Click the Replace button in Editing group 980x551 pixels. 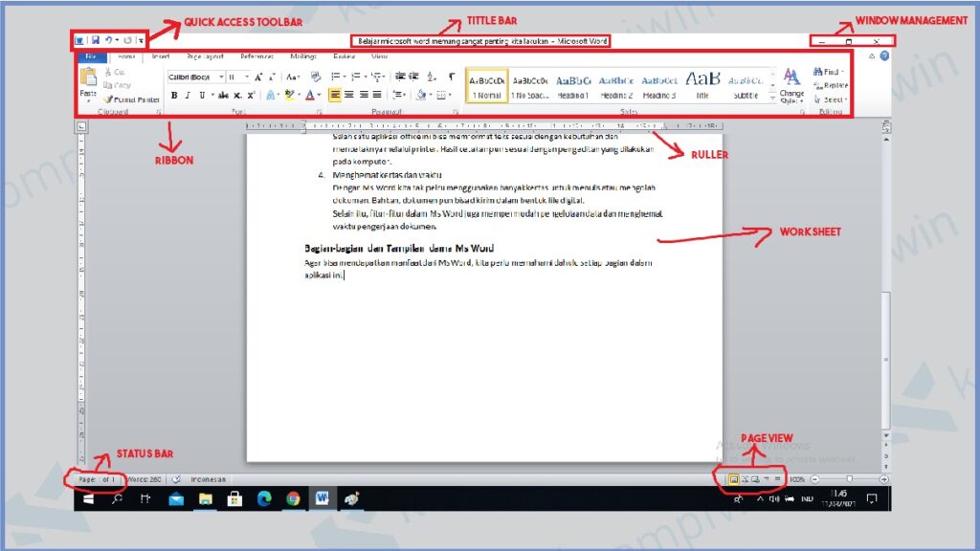pyautogui.click(x=833, y=85)
